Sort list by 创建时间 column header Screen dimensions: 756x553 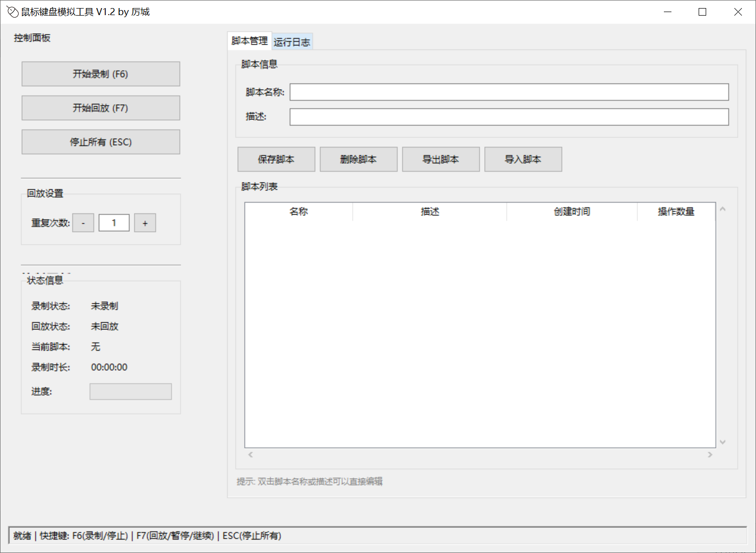[572, 212]
